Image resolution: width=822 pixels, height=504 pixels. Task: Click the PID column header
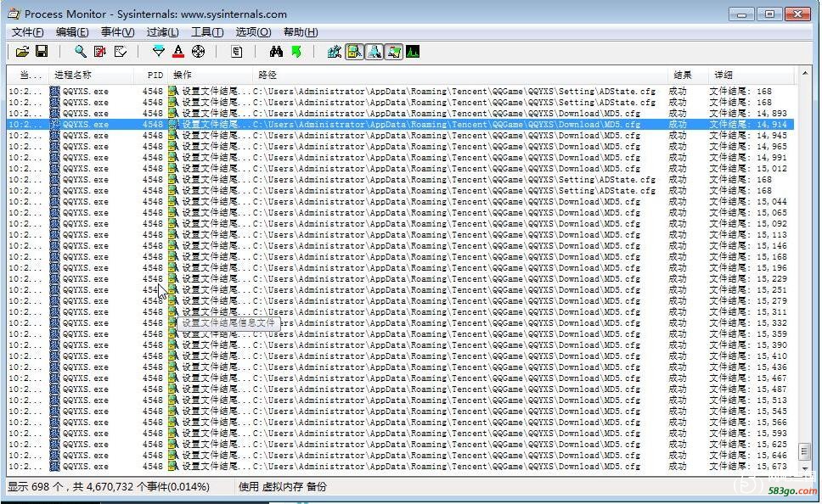click(152, 75)
